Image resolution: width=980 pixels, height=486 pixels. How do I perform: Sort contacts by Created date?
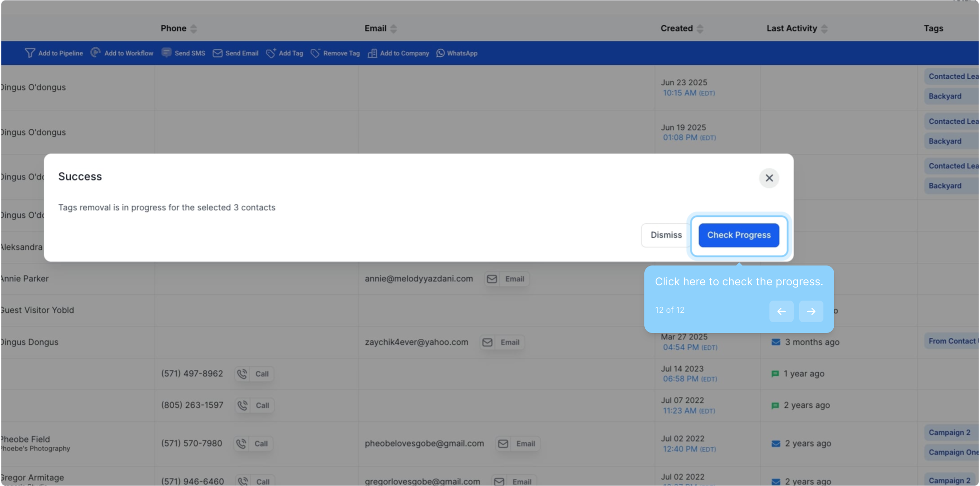[700, 29]
